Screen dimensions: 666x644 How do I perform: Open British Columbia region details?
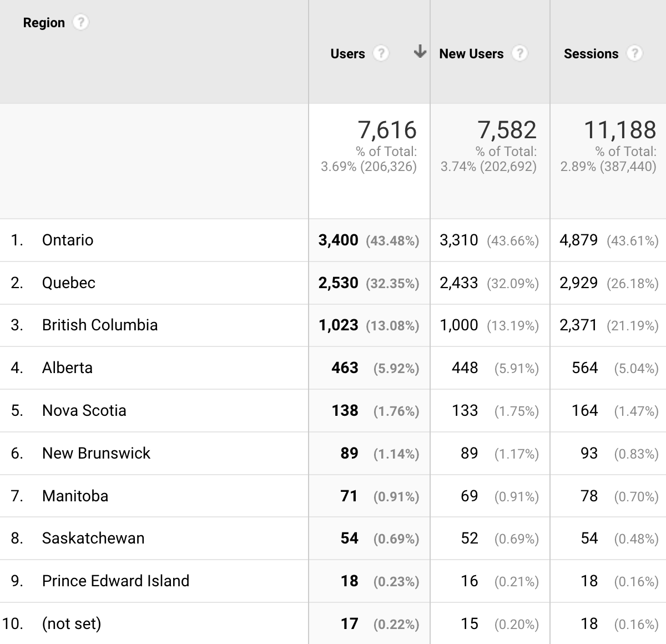coord(100,325)
